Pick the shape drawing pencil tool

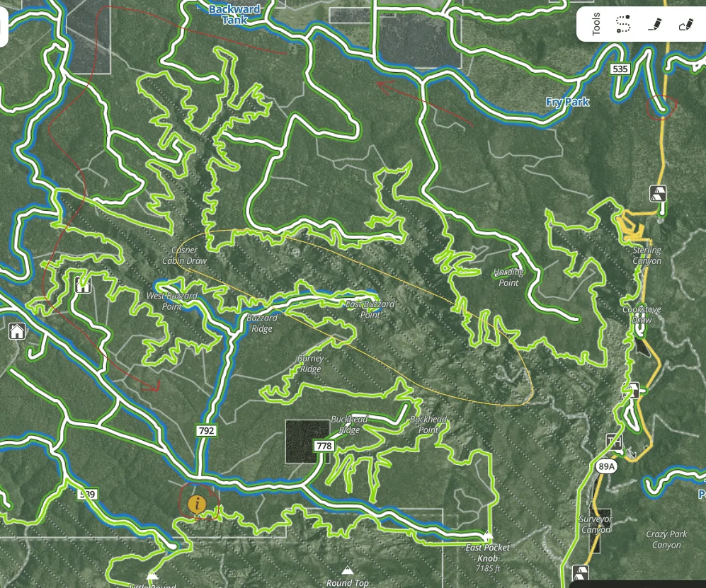point(685,24)
